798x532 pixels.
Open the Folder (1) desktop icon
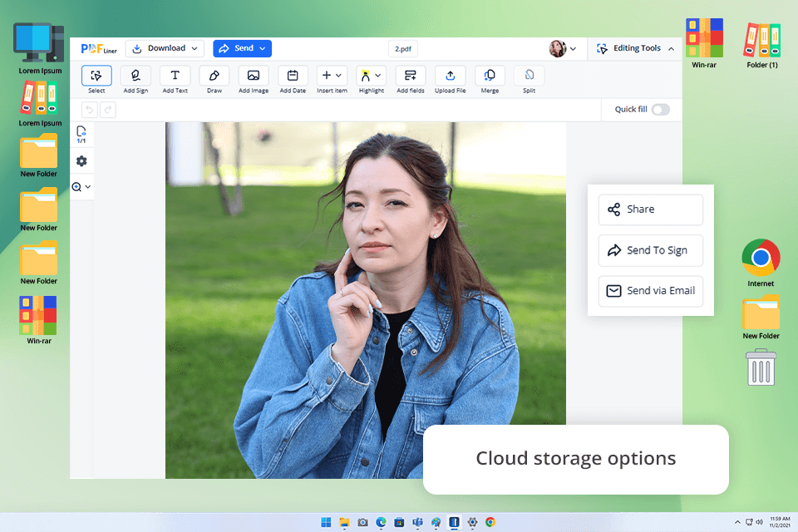click(762, 46)
